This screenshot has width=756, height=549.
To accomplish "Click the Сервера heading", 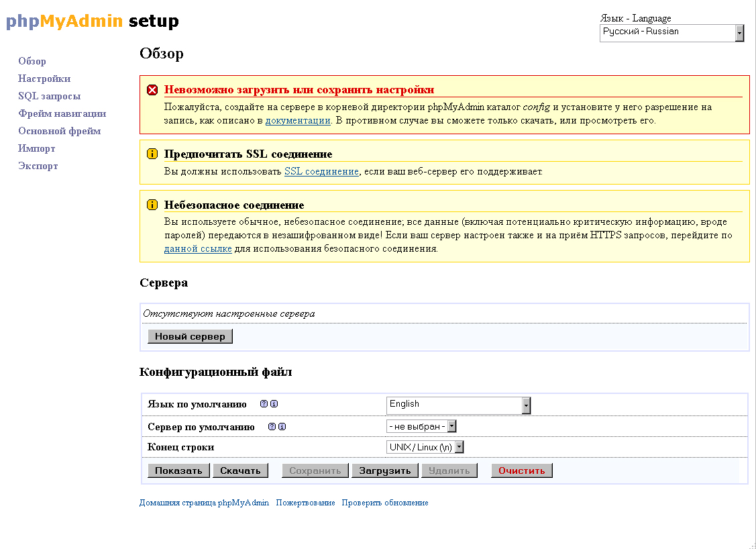I will point(164,283).
